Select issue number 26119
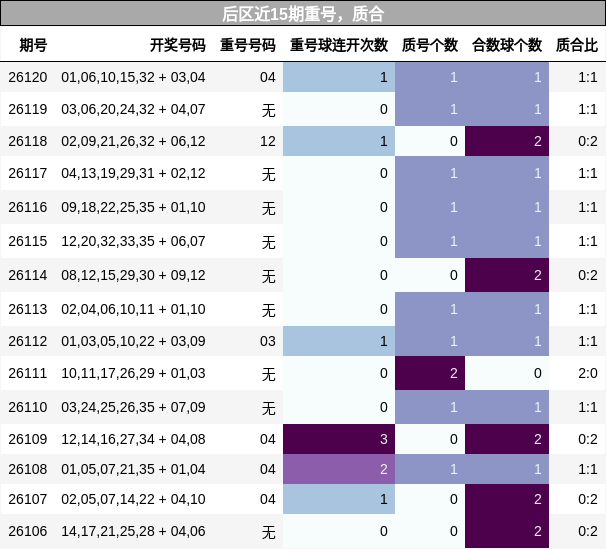Screen dimensions: 606x549 (28, 109)
